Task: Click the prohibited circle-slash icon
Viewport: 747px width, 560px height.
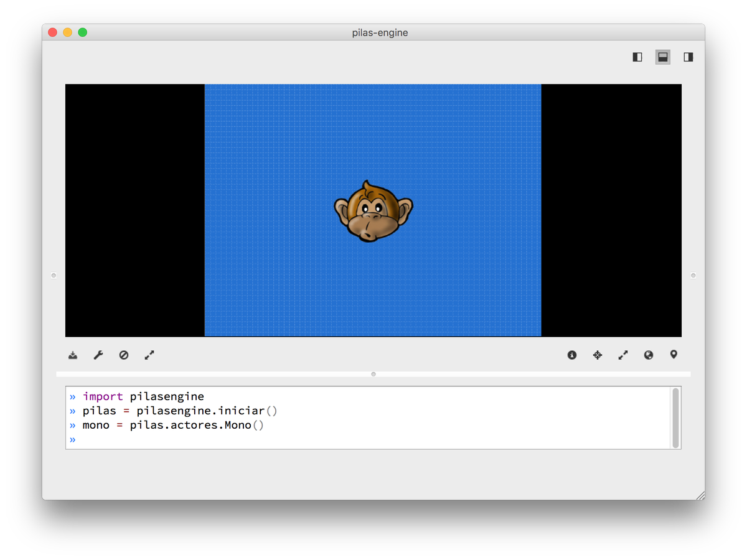Action: point(124,355)
